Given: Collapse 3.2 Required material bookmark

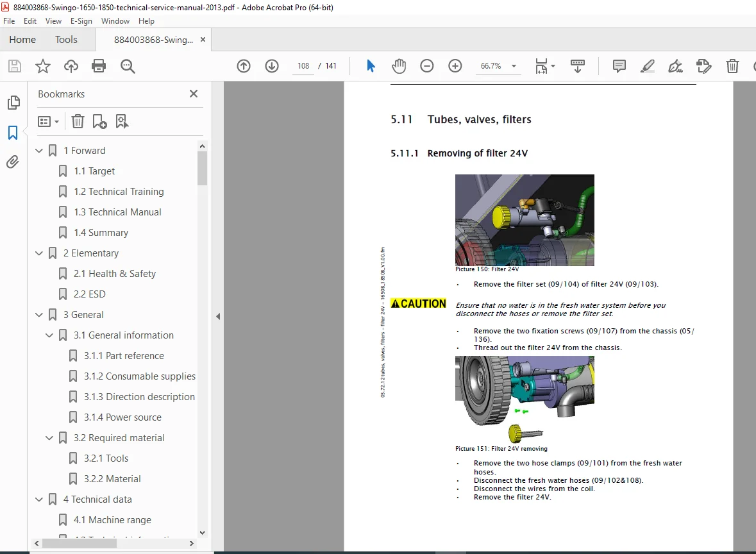Looking at the screenshot, I should click(49, 438).
